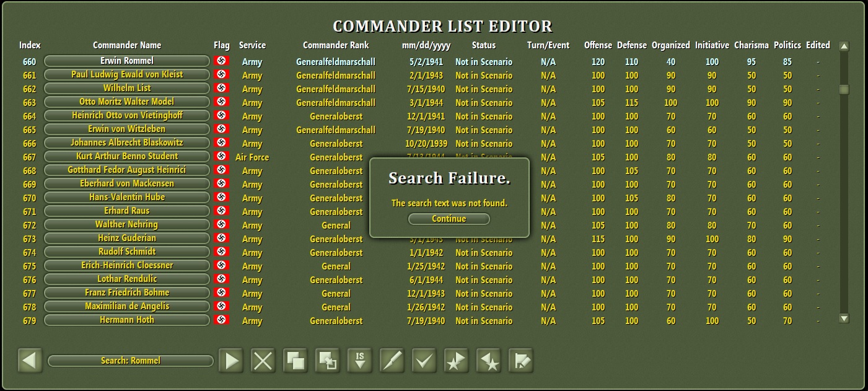Click index number 679
Image resolution: width=868 pixels, height=391 pixels.
point(30,321)
